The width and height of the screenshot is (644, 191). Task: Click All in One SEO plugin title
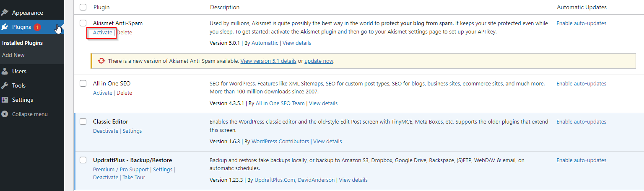coord(112,83)
